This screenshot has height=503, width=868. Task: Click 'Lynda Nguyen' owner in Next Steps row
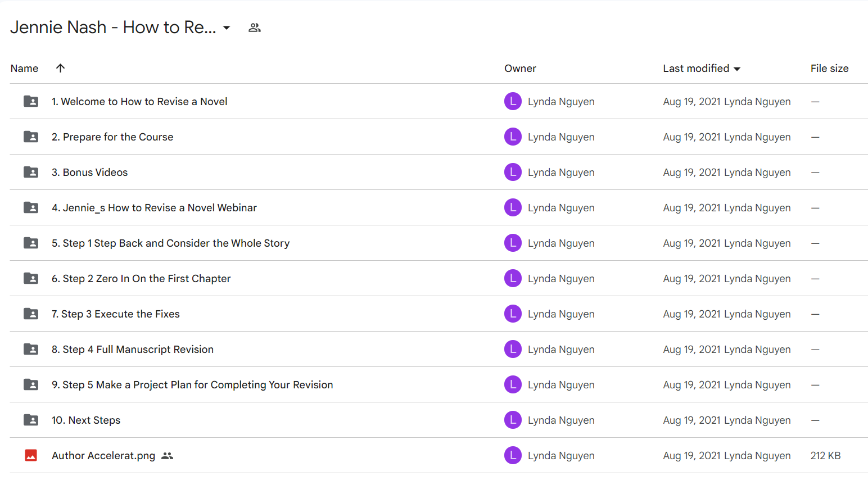(x=561, y=420)
